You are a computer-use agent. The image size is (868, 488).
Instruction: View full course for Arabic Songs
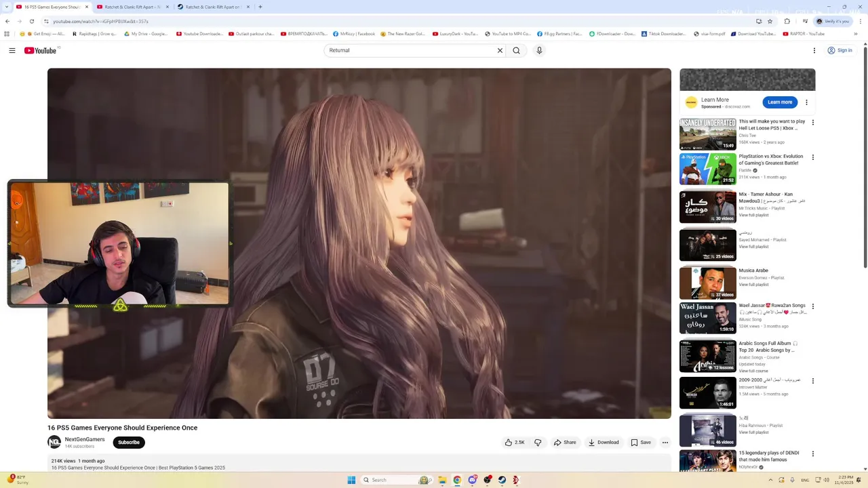tap(753, 371)
